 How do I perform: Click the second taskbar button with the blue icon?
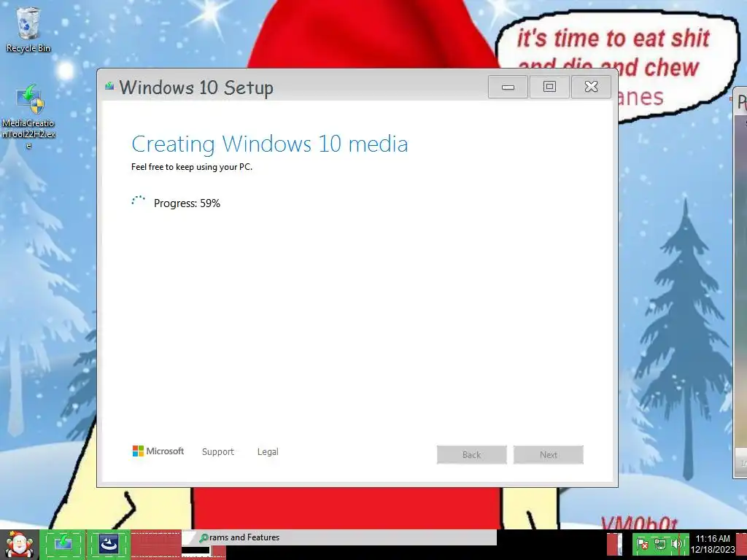(x=109, y=543)
